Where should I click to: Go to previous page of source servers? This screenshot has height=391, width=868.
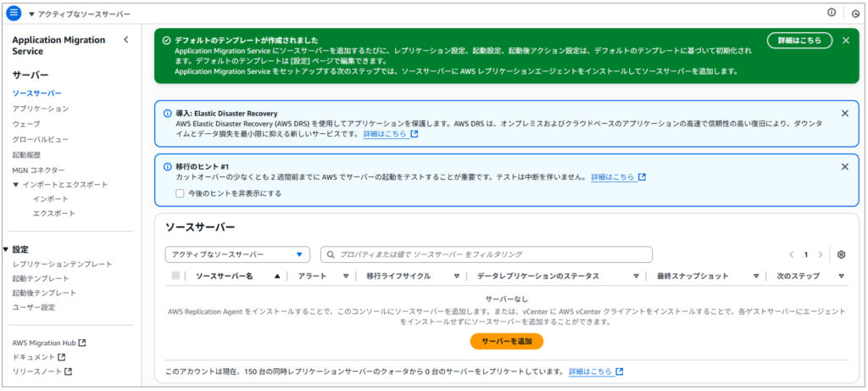[x=791, y=254]
